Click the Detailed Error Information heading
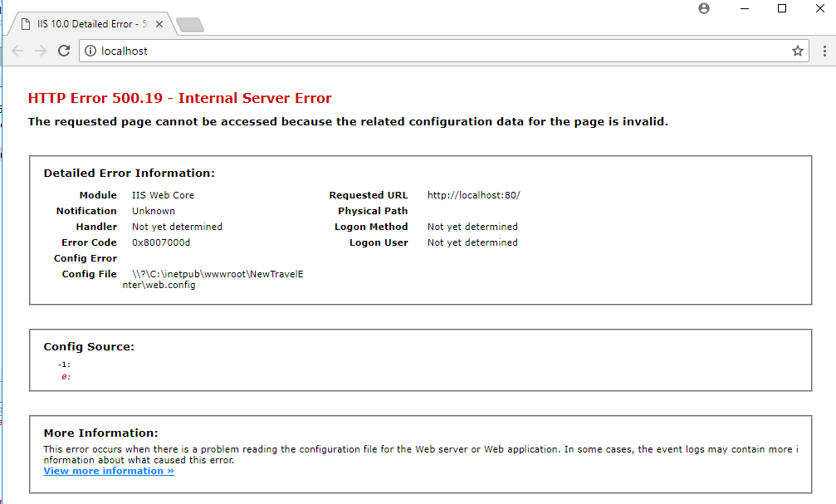 [129, 174]
